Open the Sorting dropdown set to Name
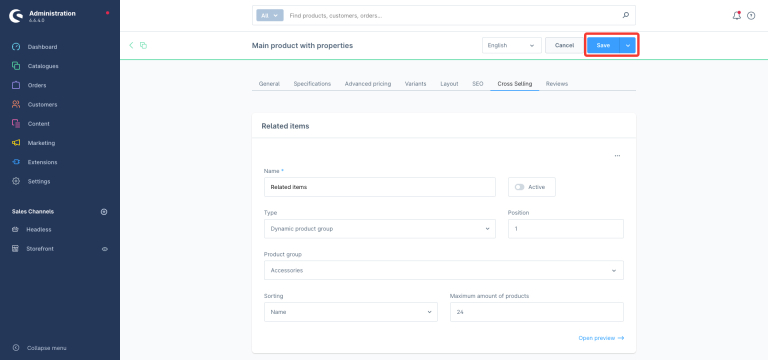Viewport: 768px width, 360px height. point(351,312)
